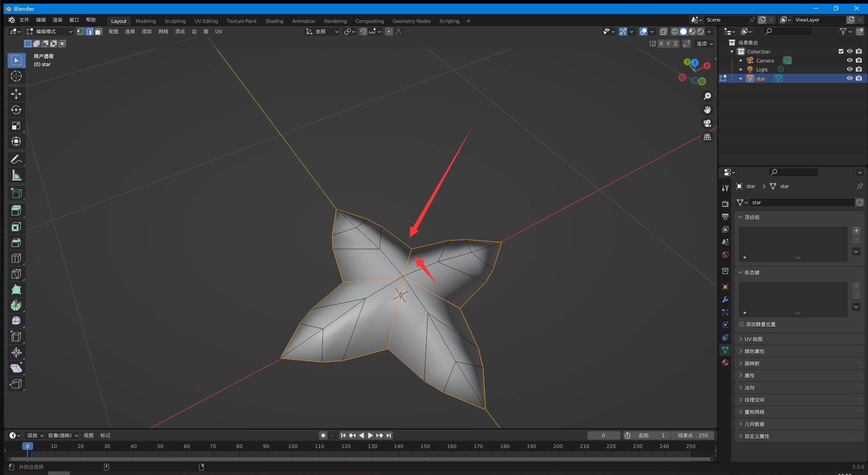Switch to the Shading workspace tab
This screenshot has height=475, width=868.
274,21
